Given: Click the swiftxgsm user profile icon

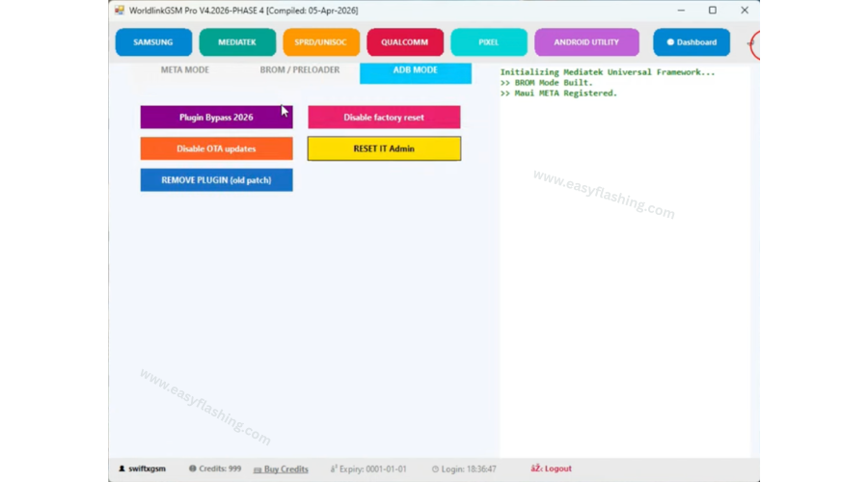Looking at the screenshot, I should (x=122, y=469).
